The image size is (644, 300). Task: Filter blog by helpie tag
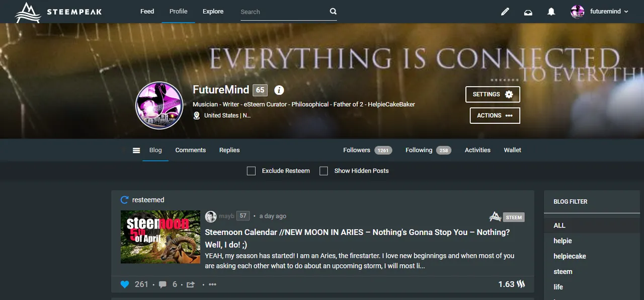[562, 241]
